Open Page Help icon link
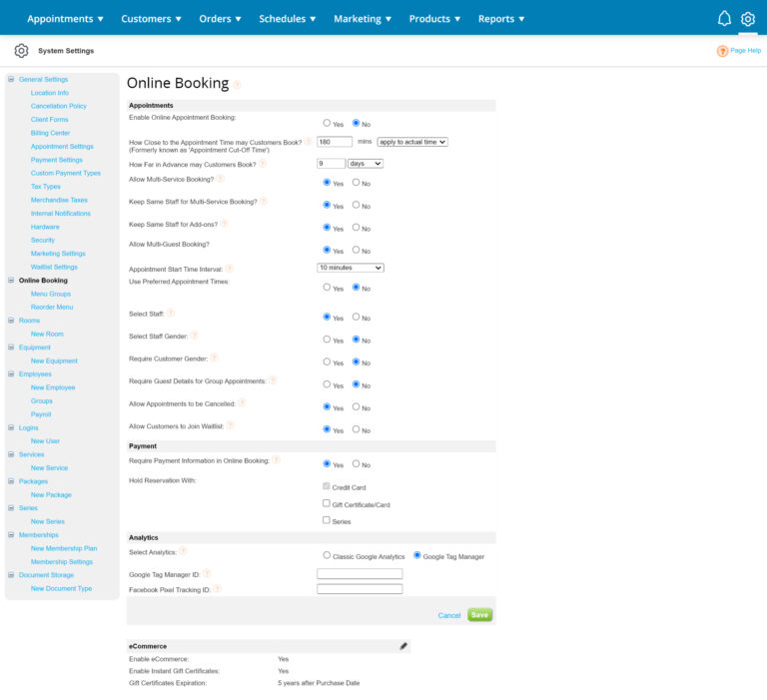Screen dimensions: 767x700 [x=722, y=51]
